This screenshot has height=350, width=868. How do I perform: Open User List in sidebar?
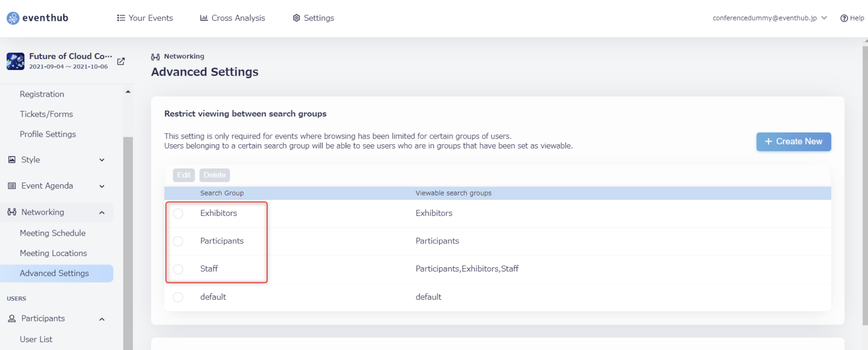(36, 339)
